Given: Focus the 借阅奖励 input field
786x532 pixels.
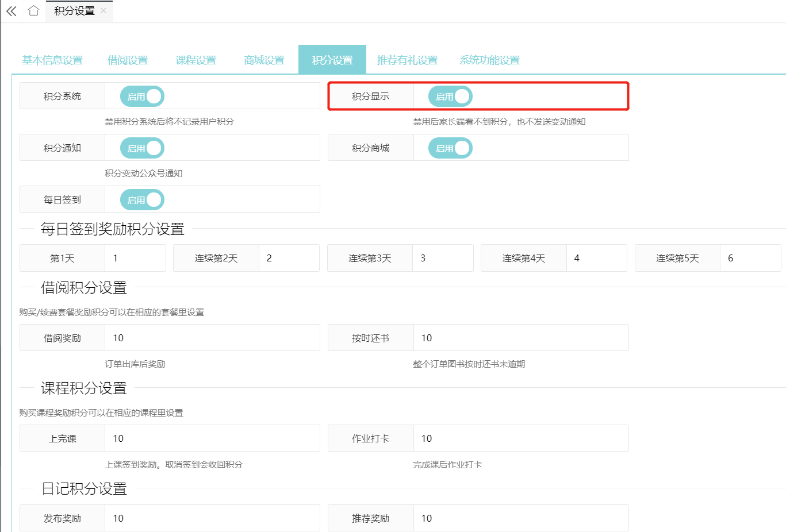Looking at the screenshot, I should [212, 338].
